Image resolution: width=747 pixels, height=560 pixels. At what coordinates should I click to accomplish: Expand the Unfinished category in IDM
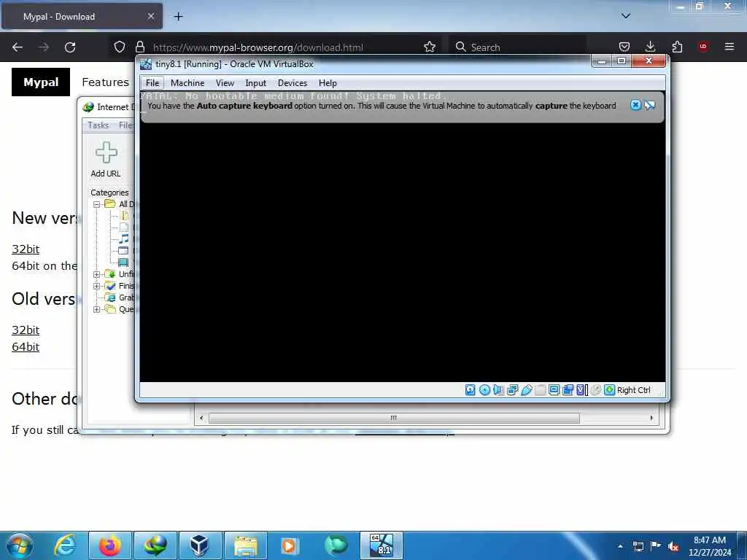(x=97, y=274)
